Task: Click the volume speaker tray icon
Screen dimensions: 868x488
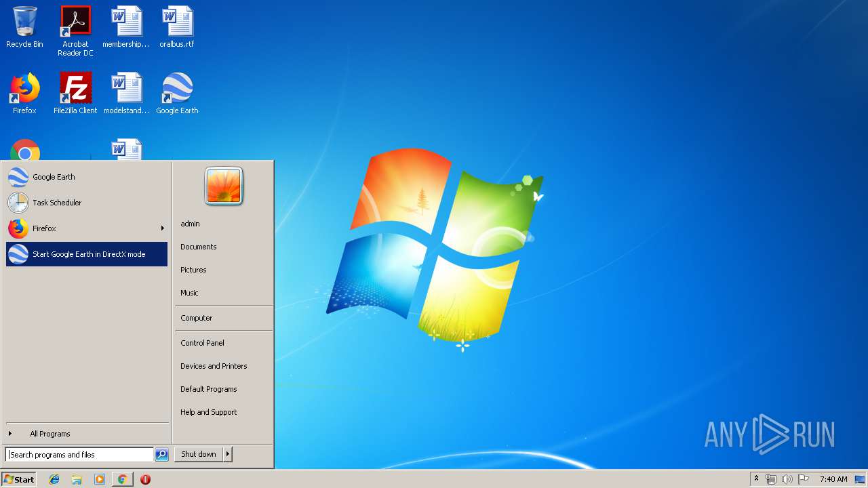Action: (x=787, y=479)
